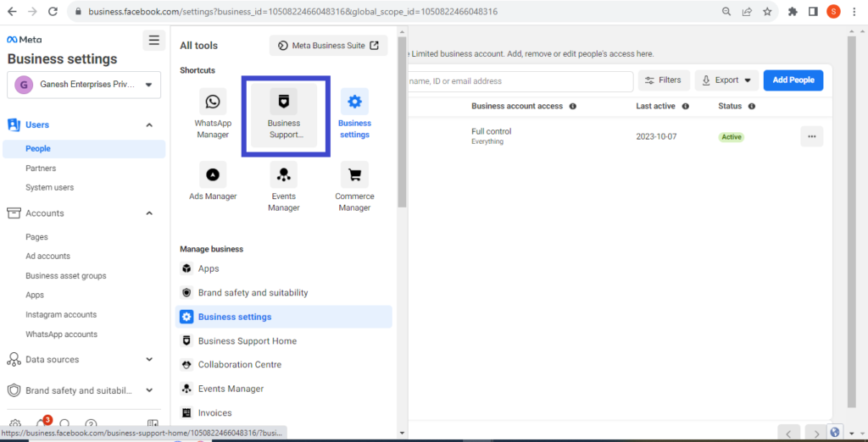Image resolution: width=868 pixels, height=442 pixels.
Task: Click the Add People button
Action: point(793,80)
